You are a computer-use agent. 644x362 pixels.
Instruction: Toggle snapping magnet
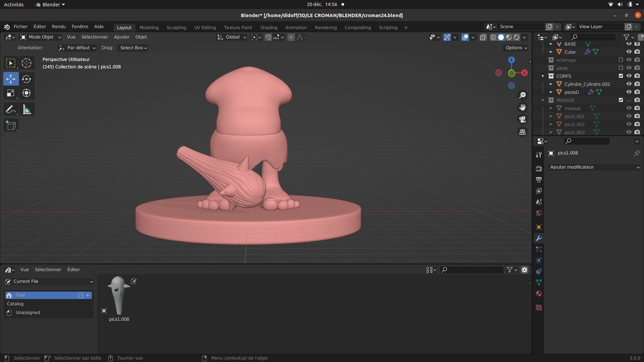tap(268, 37)
